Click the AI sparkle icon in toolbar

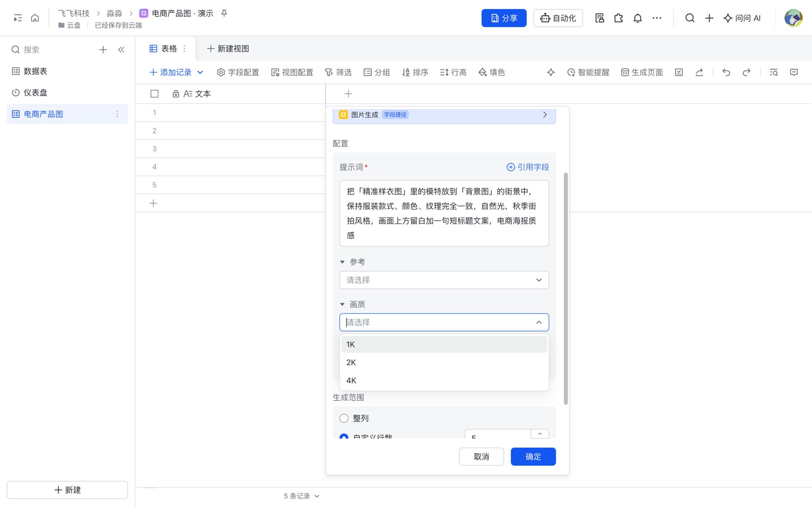click(x=551, y=73)
